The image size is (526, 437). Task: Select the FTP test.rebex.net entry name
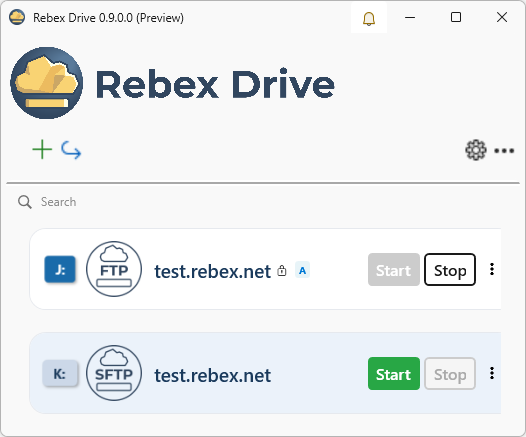click(x=212, y=271)
